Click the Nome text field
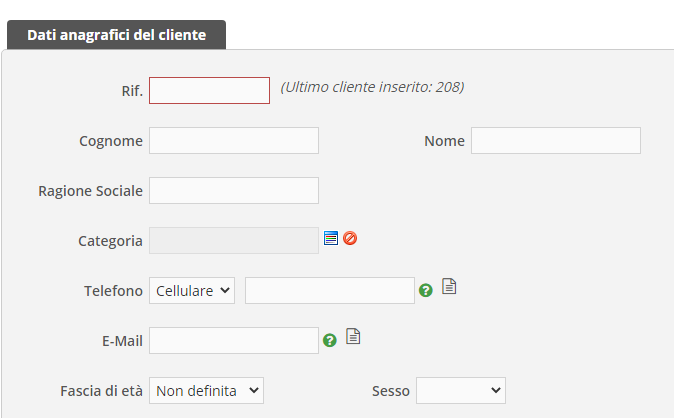Image resolution: width=674 pixels, height=418 pixels. pos(555,140)
